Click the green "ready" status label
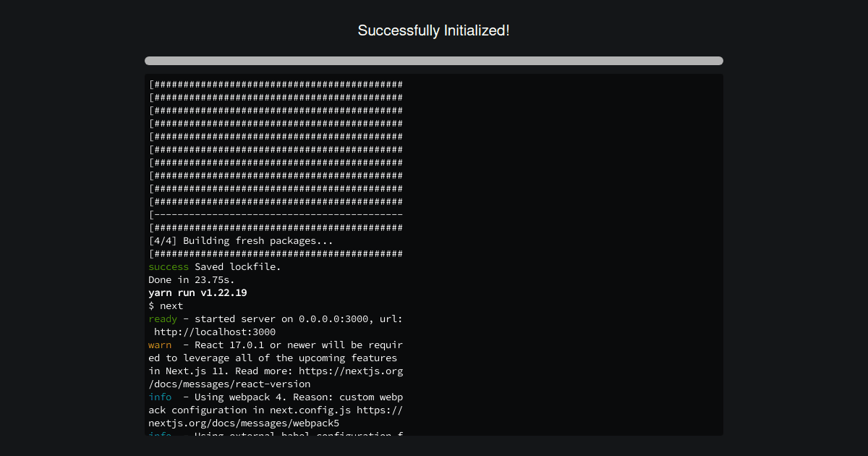The height and width of the screenshot is (456, 868). coord(162,319)
